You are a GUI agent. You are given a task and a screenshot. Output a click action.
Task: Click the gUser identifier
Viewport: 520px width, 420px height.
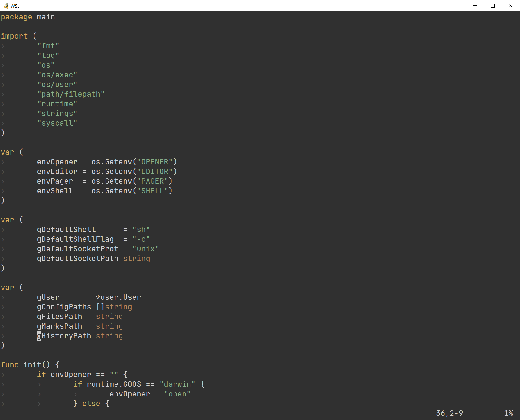coord(48,297)
